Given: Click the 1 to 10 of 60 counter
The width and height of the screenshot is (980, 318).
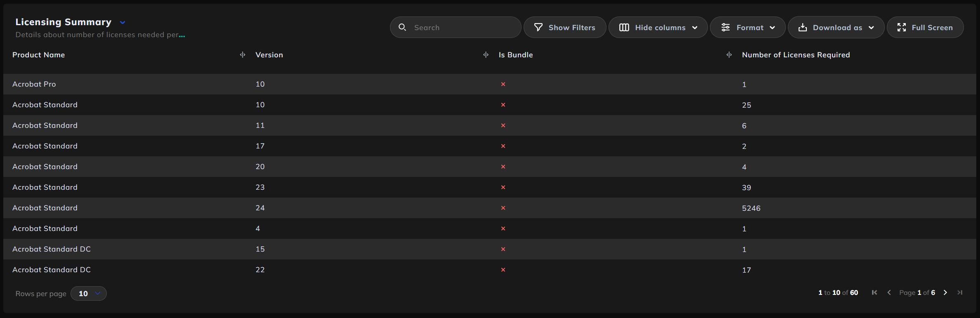Looking at the screenshot, I should [838, 292].
